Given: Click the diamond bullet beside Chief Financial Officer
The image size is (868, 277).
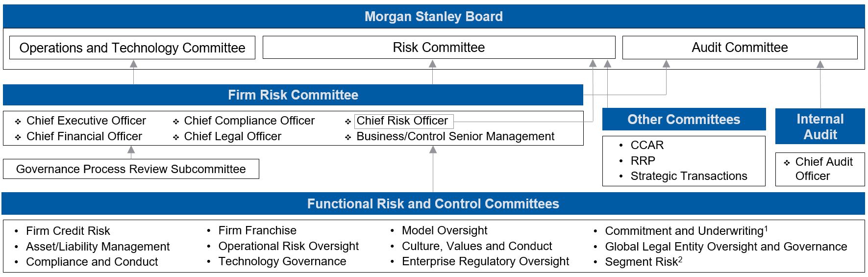Looking at the screenshot, I should point(18,137).
